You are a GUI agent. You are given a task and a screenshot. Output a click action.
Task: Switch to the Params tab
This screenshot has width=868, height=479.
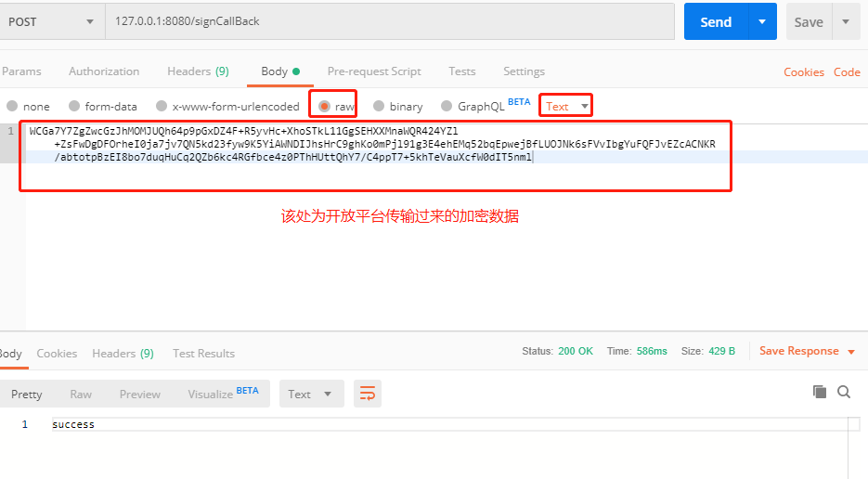click(x=21, y=71)
